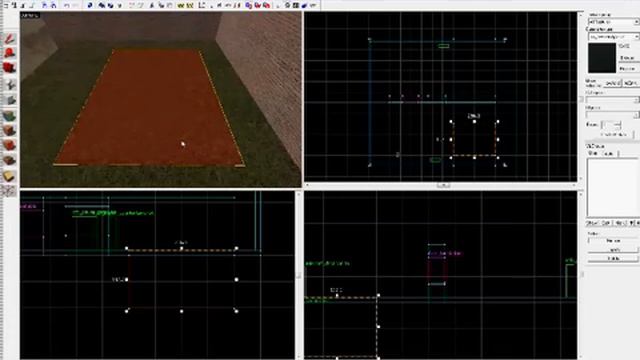
Task: Select the Camera tool
Action: (x=9, y=68)
